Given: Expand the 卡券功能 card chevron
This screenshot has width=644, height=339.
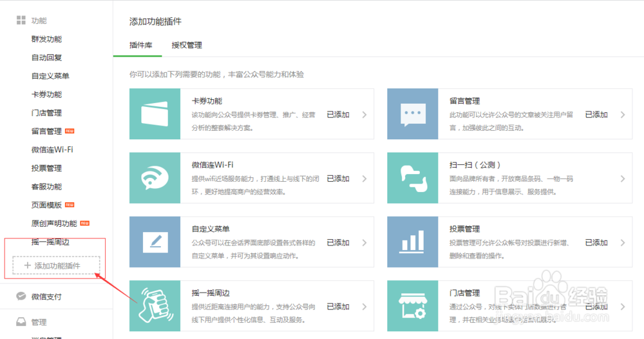Looking at the screenshot, I should pyautogui.click(x=365, y=115).
